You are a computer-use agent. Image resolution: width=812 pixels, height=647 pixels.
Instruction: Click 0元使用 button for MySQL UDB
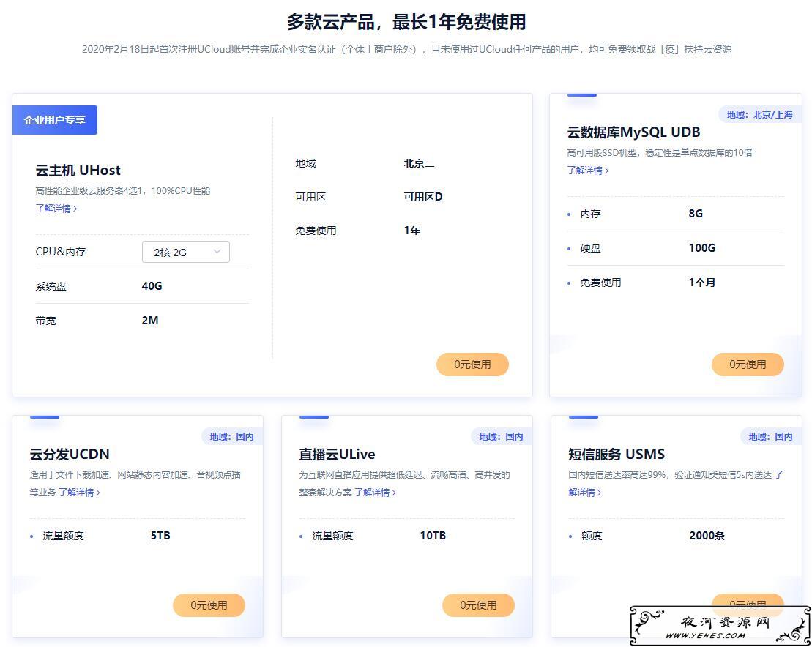pos(748,364)
